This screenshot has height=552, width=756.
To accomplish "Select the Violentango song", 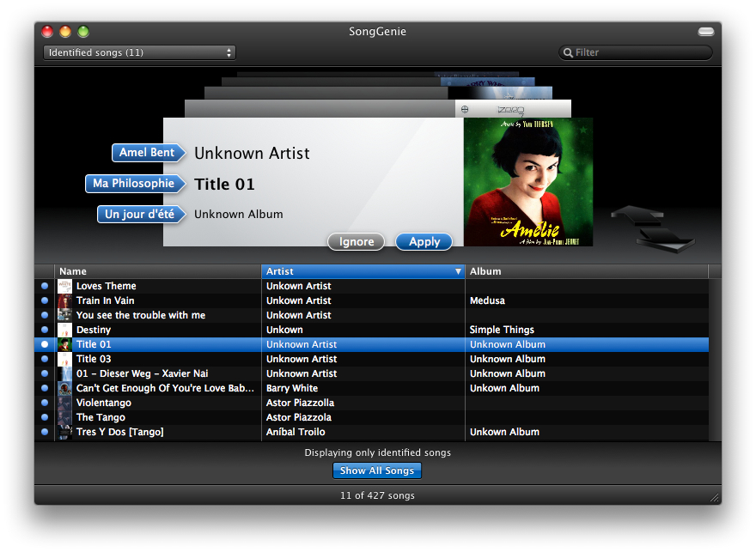I will pyautogui.click(x=371, y=403).
